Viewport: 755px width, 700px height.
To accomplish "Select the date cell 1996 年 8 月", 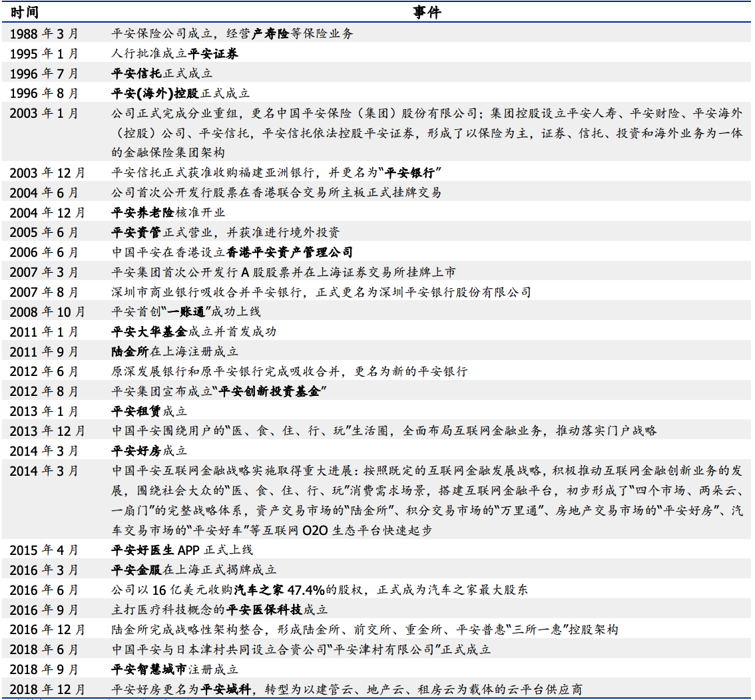I will tap(44, 93).
